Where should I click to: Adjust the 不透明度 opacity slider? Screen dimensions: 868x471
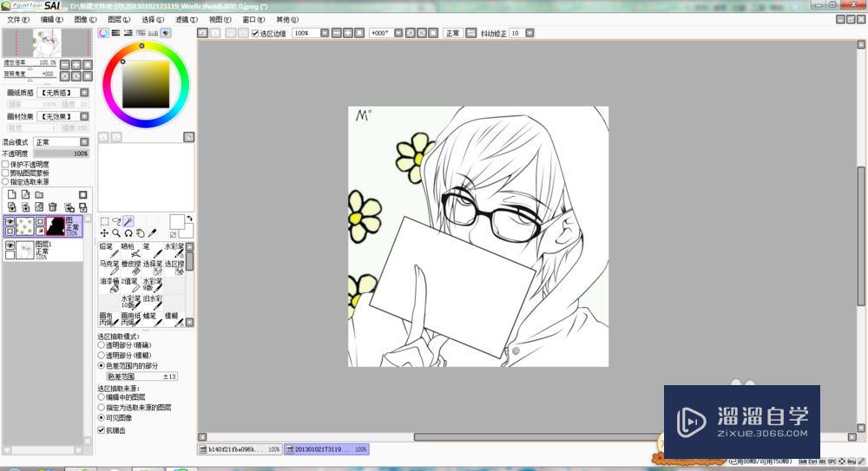(x=61, y=154)
